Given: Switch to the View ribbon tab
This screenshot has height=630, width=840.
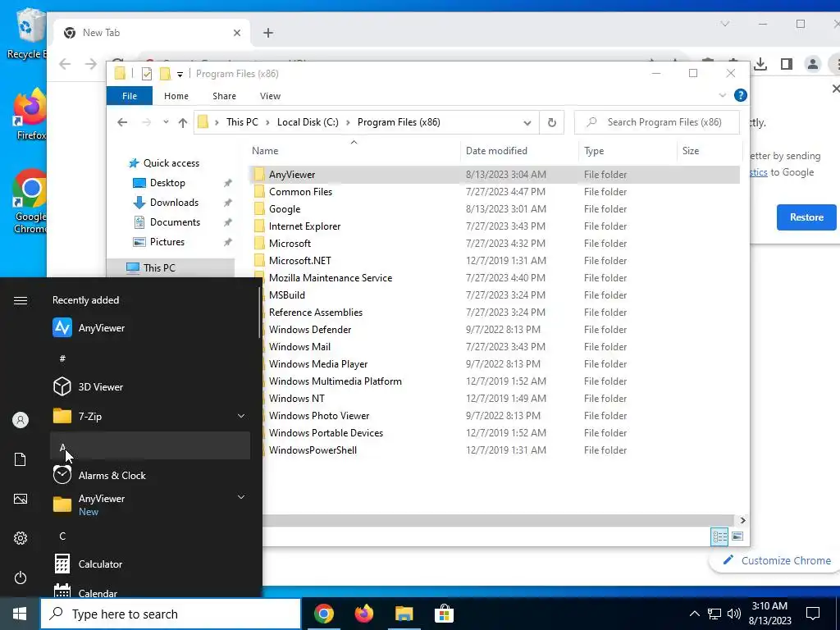Looking at the screenshot, I should click(x=270, y=96).
